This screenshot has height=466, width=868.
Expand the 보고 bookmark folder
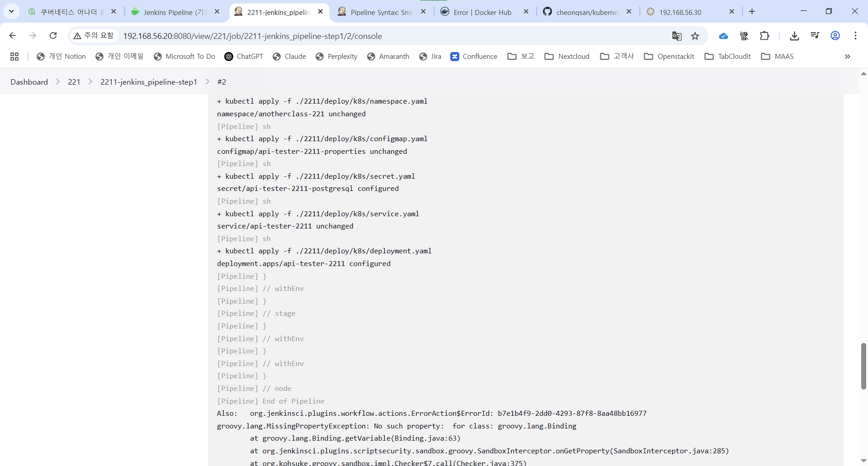coord(521,57)
